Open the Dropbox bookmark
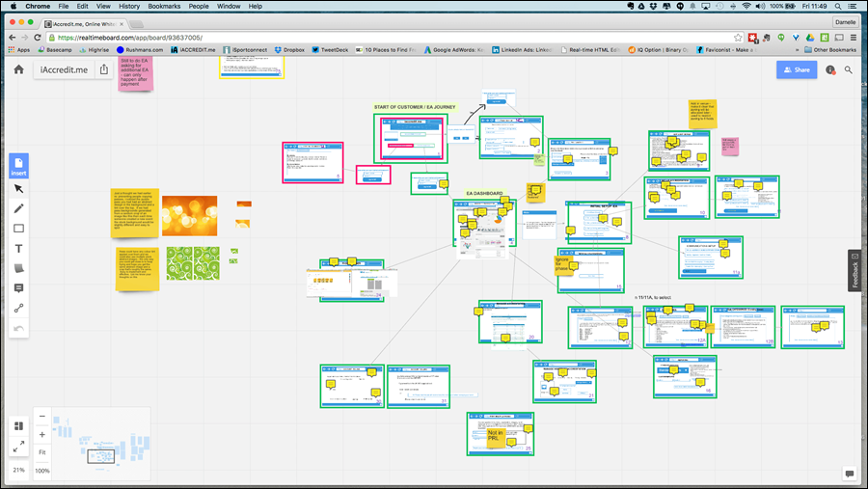868x489 pixels. coord(289,50)
